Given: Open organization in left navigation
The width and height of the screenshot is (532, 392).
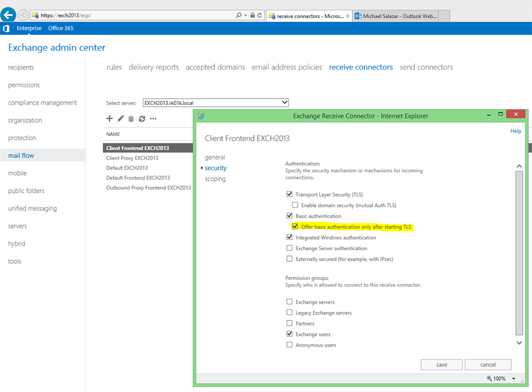Looking at the screenshot, I should click(x=25, y=120).
